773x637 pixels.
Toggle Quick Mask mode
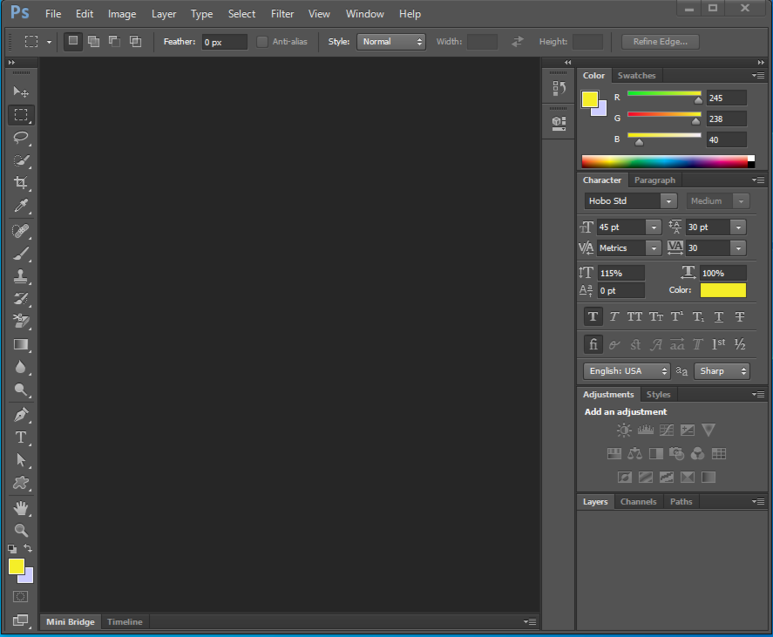pyautogui.click(x=20, y=597)
